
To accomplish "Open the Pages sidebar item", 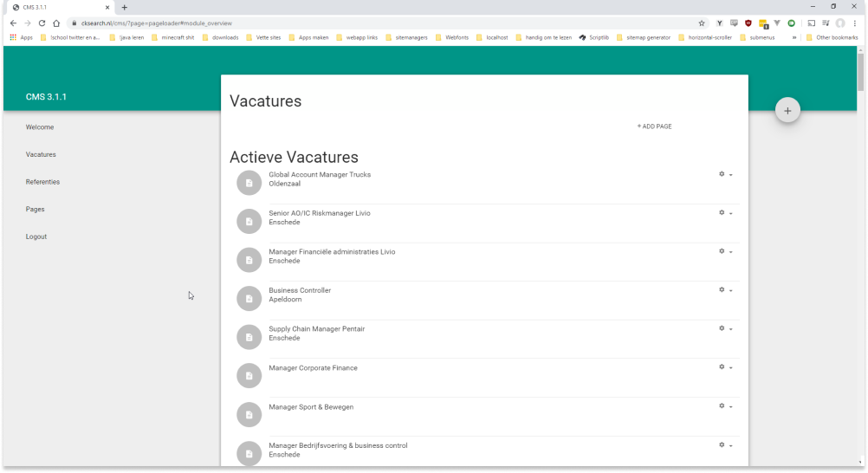I will [x=35, y=210].
